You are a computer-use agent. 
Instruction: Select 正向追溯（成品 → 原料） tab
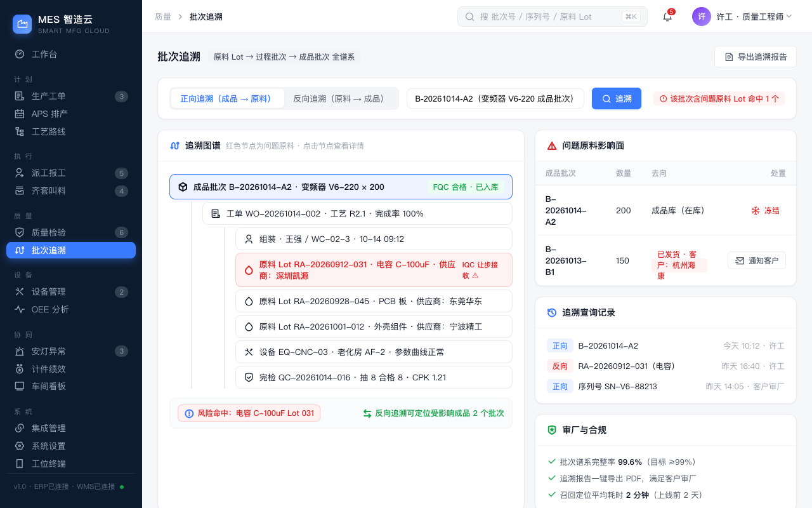(x=227, y=98)
